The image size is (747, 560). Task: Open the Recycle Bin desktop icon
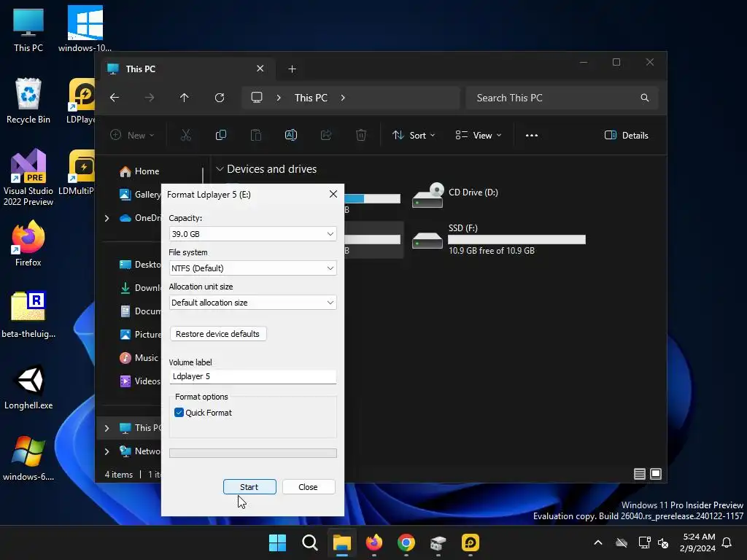click(28, 101)
